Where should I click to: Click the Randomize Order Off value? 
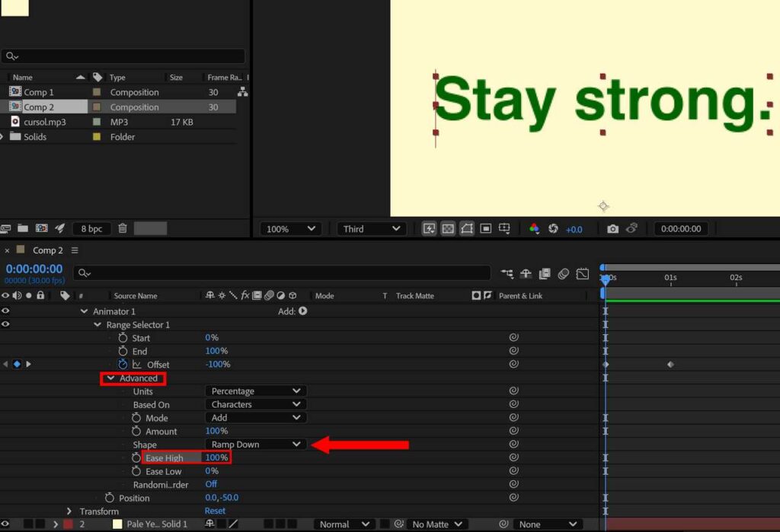tap(211, 484)
